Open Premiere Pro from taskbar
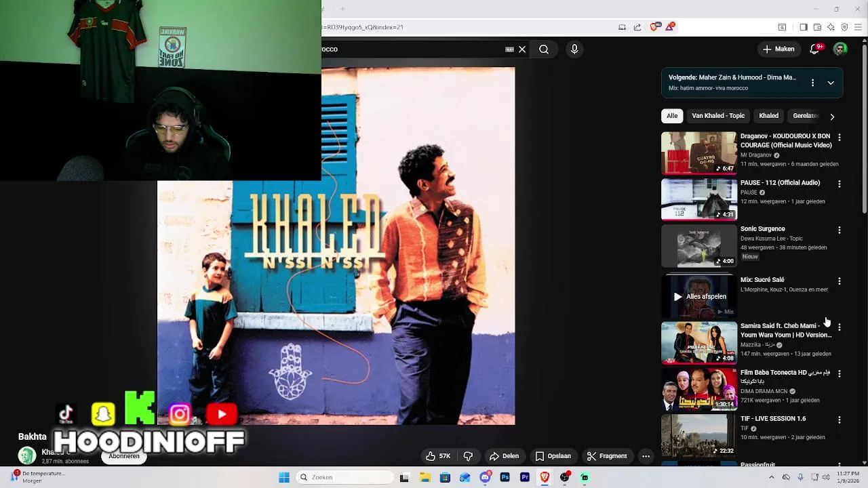This screenshot has width=868, height=488. [525, 477]
